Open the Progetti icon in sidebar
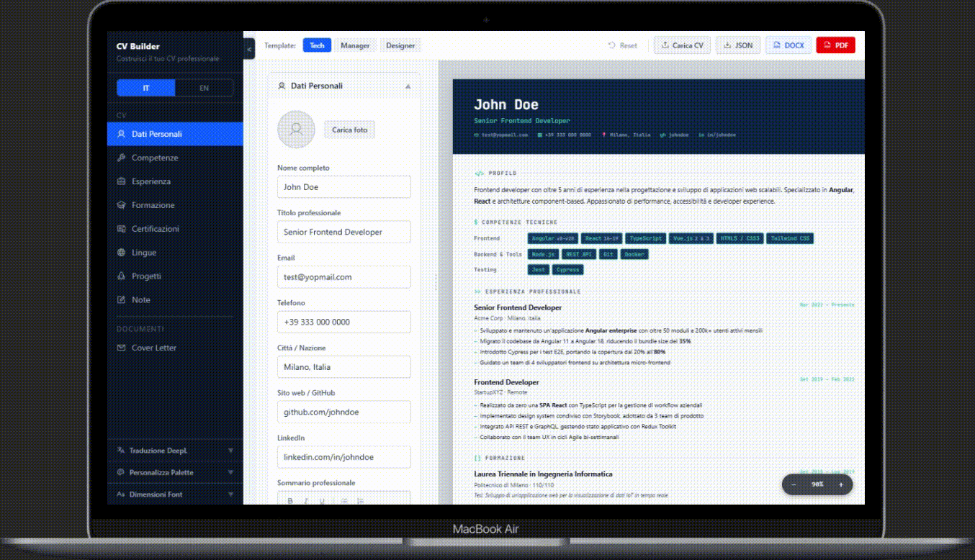Viewport: 975px width, 560px height. [121, 276]
